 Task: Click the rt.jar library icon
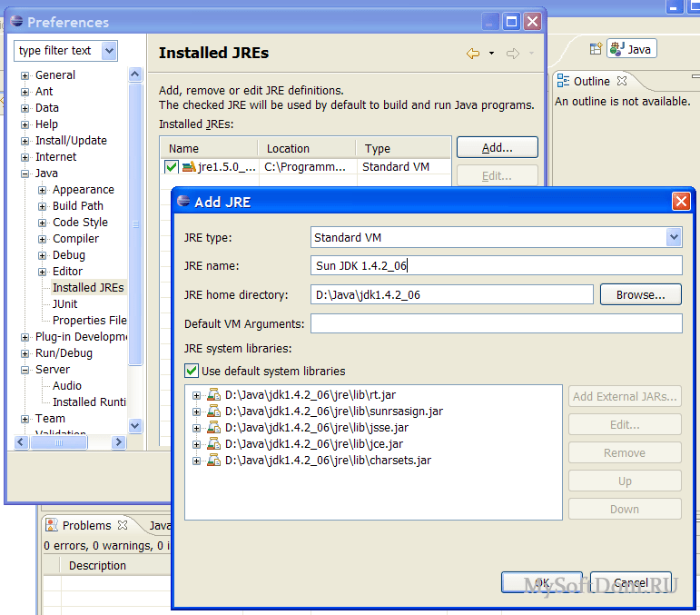pos(214,395)
